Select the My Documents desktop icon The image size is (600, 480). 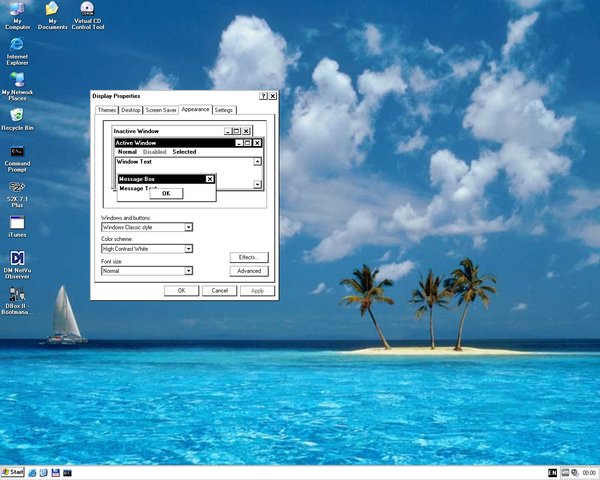coord(52,15)
